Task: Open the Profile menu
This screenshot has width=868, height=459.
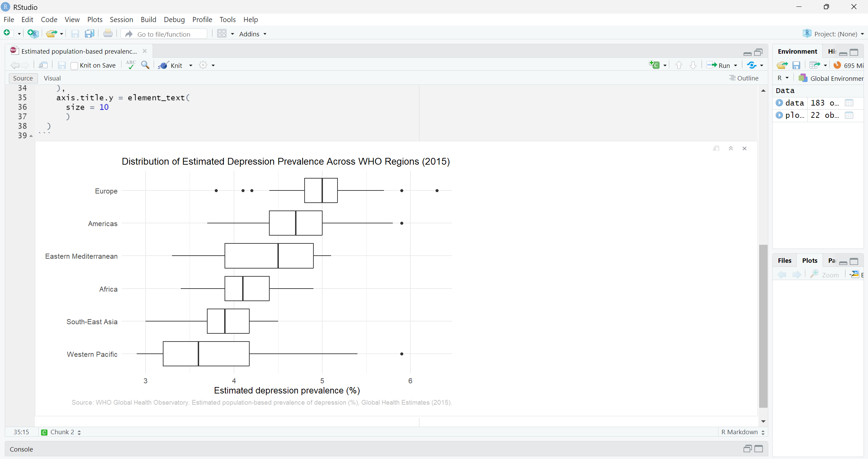Action: (202, 19)
